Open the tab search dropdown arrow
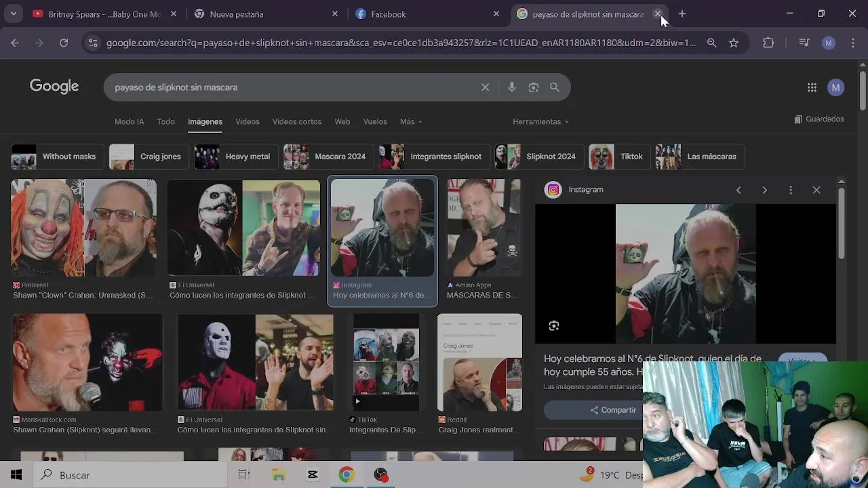 (14, 14)
